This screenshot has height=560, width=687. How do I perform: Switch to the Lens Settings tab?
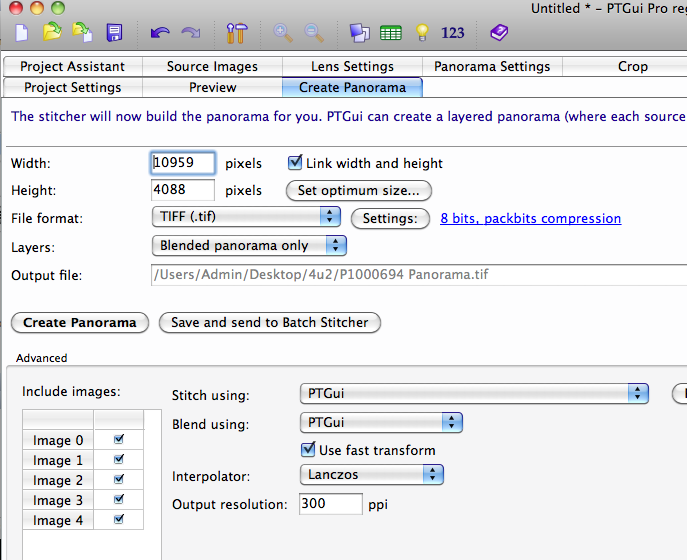click(352, 67)
